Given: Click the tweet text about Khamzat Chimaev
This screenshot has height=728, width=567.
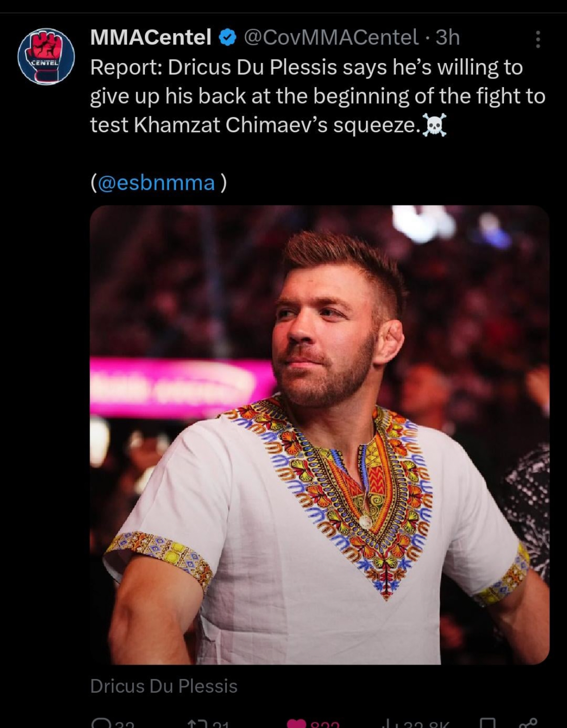Looking at the screenshot, I should coord(318,96).
